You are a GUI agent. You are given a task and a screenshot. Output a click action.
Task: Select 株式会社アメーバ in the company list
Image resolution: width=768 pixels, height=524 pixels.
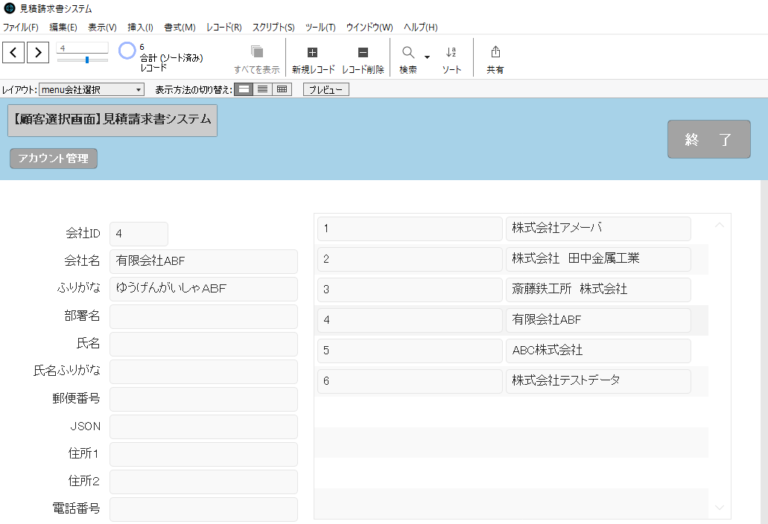[598, 229]
